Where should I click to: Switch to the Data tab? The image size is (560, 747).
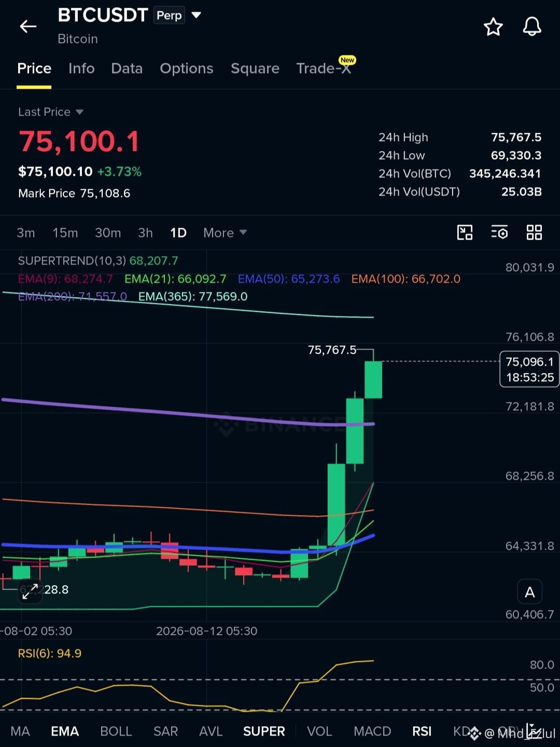127,68
